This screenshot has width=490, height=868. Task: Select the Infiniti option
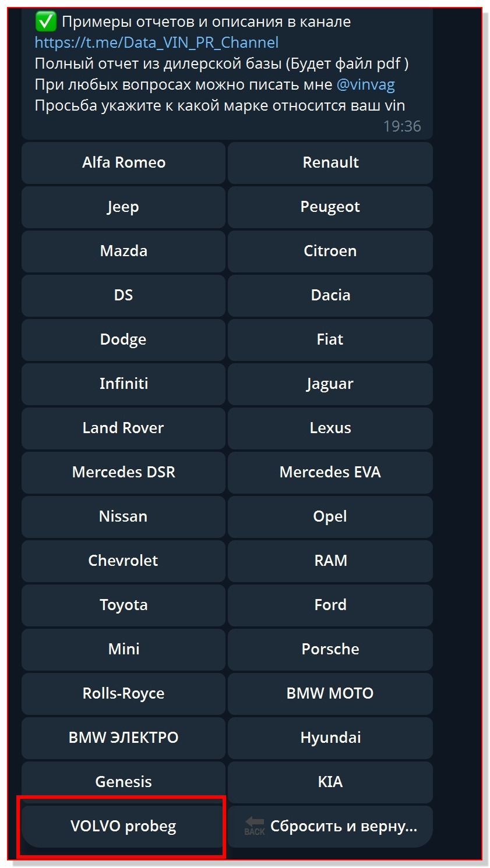coord(124,384)
